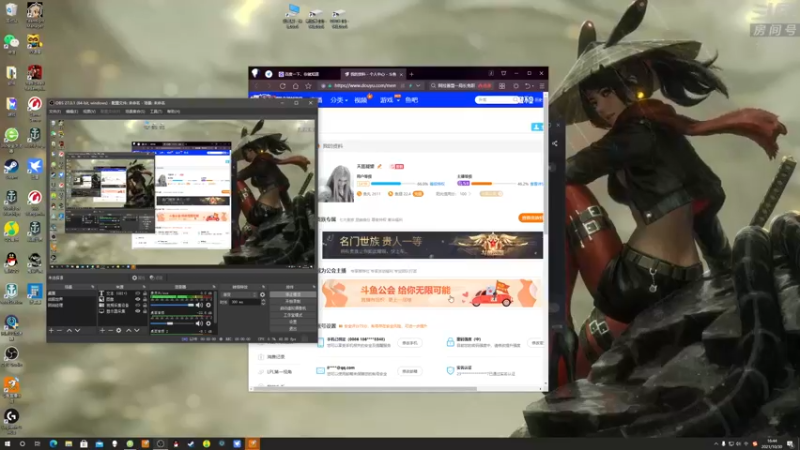Open the 鱼吧 nav item
Viewport: 800px width, 450px height.
pyautogui.click(x=411, y=100)
